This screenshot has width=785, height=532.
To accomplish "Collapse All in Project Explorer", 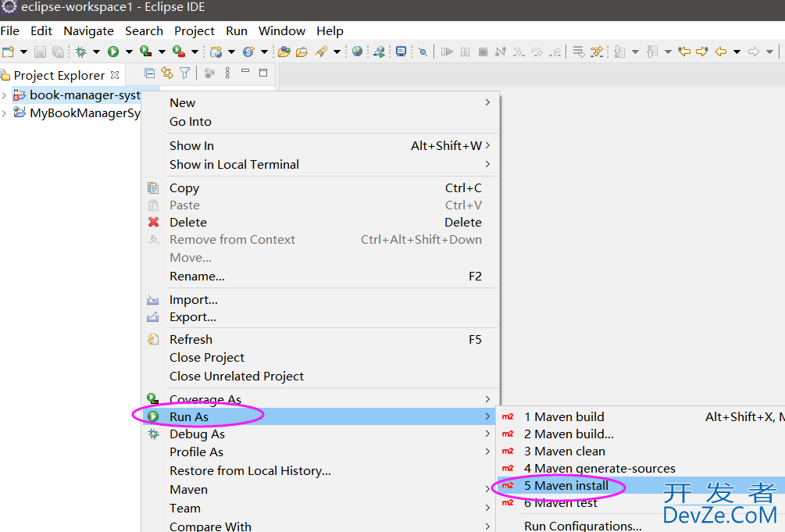I will [x=149, y=73].
